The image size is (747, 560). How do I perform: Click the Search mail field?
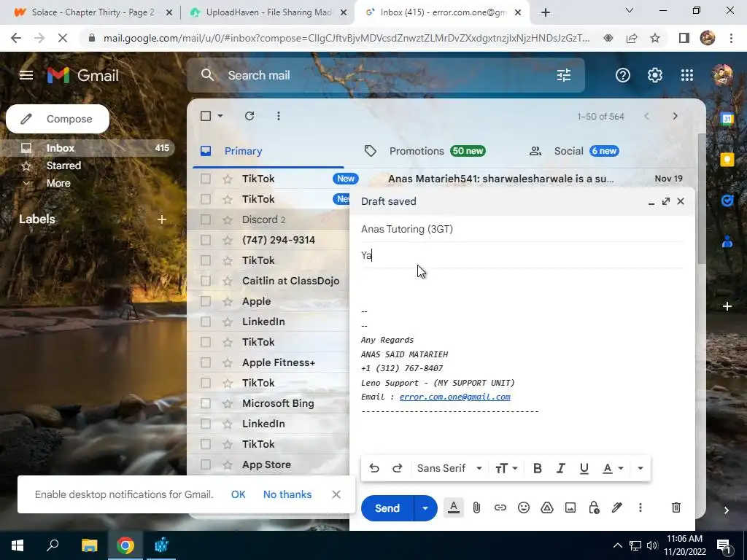[x=386, y=75]
